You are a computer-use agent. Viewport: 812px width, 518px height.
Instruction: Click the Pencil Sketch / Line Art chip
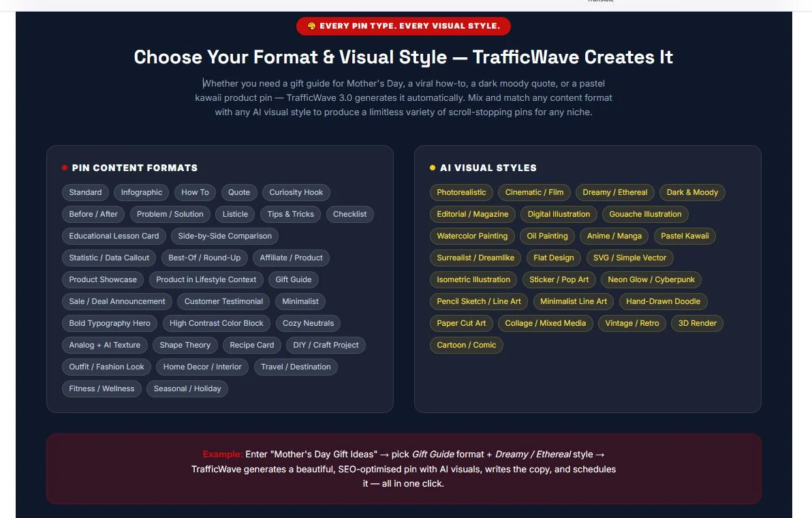pyautogui.click(x=479, y=301)
